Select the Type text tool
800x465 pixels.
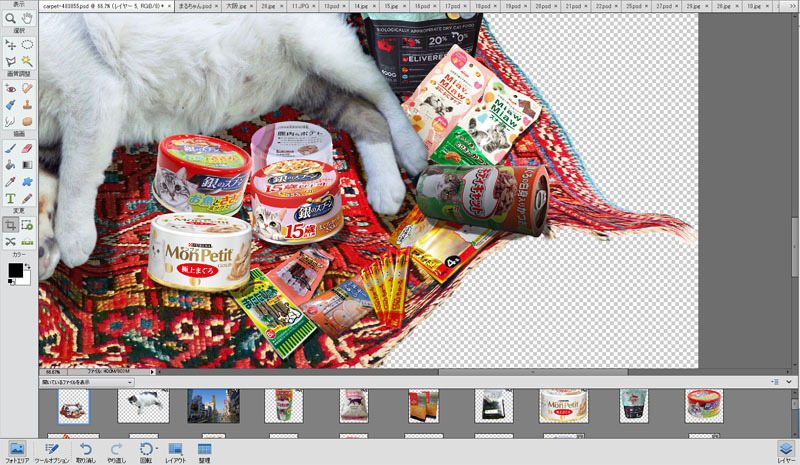point(10,198)
